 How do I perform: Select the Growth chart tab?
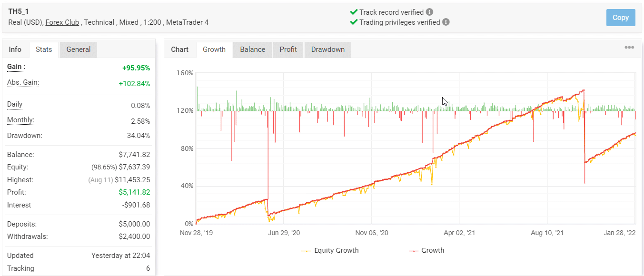214,49
